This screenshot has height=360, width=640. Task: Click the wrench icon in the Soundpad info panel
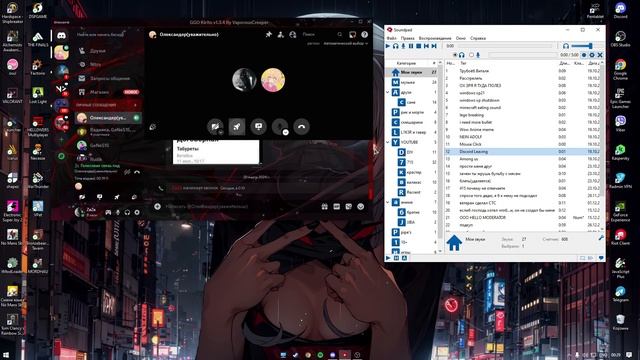click(601, 238)
